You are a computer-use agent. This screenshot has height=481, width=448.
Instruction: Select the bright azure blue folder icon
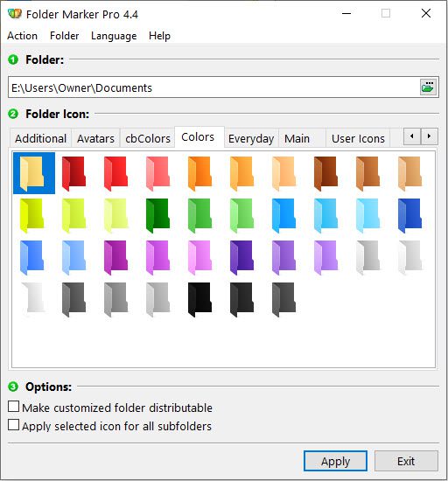click(x=283, y=215)
